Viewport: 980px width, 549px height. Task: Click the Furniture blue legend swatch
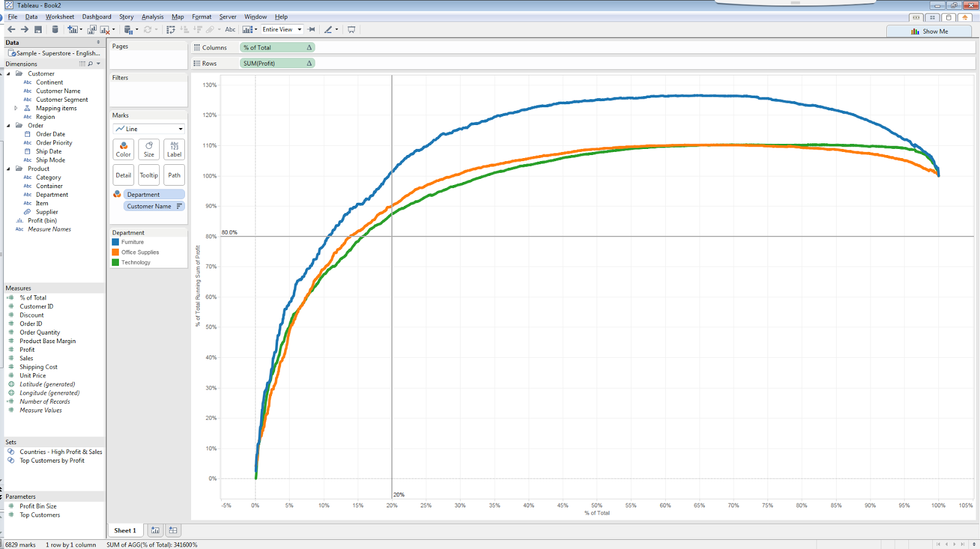pos(115,242)
